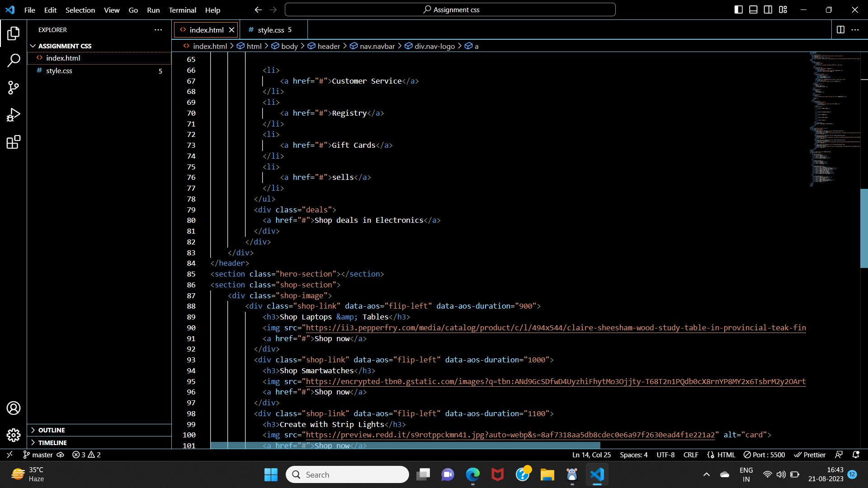Image resolution: width=868 pixels, height=488 pixels.
Task: Open the Terminal menu
Action: pos(182,10)
